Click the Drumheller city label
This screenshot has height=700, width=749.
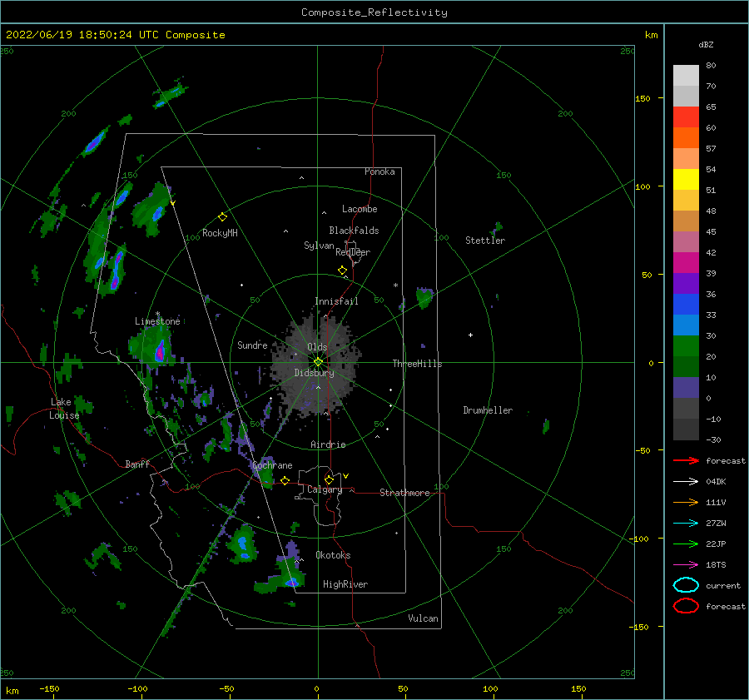point(488,410)
